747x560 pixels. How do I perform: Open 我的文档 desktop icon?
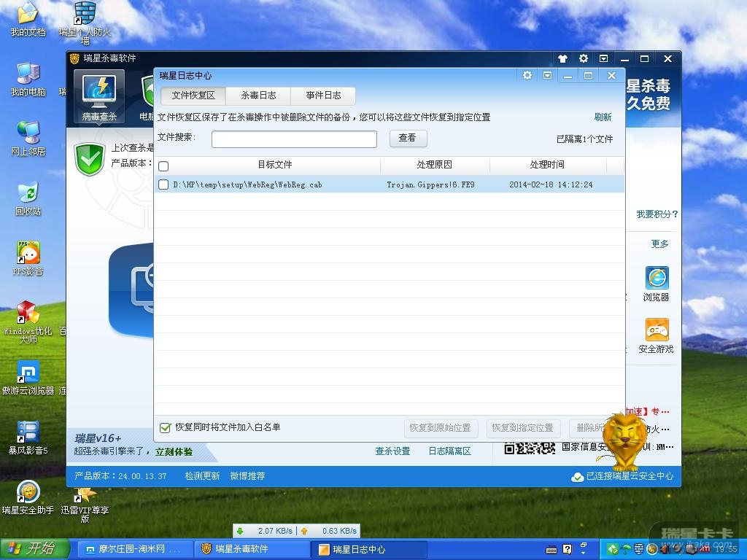[28, 19]
